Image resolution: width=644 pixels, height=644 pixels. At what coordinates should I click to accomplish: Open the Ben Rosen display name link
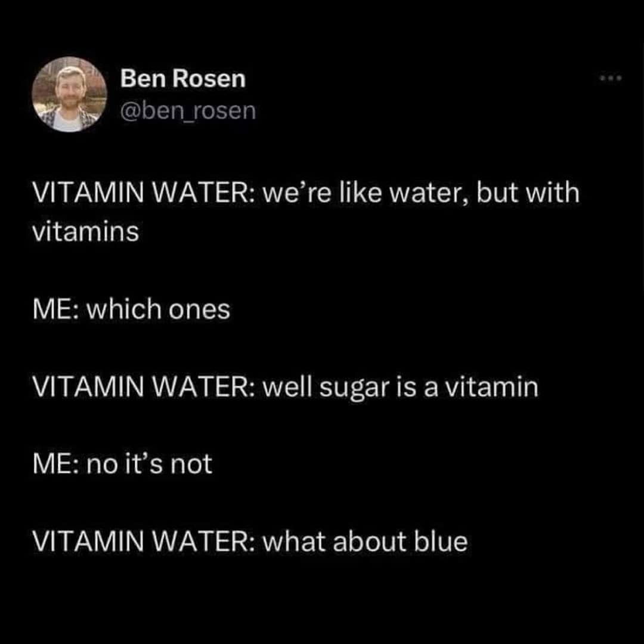tap(183, 79)
